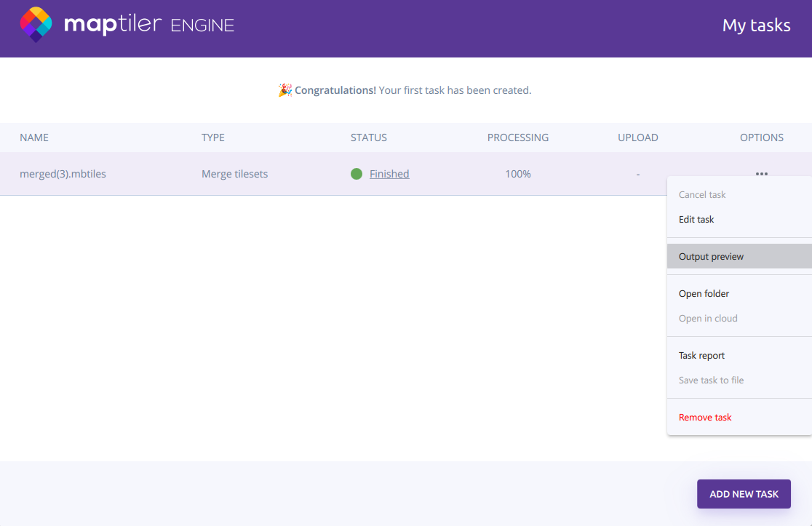Click Task report in the context menu
Screen dimensions: 812x526
coord(701,355)
